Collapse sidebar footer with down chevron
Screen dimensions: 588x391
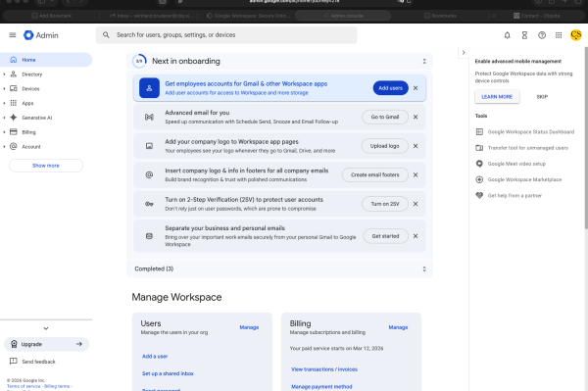click(46, 328)
